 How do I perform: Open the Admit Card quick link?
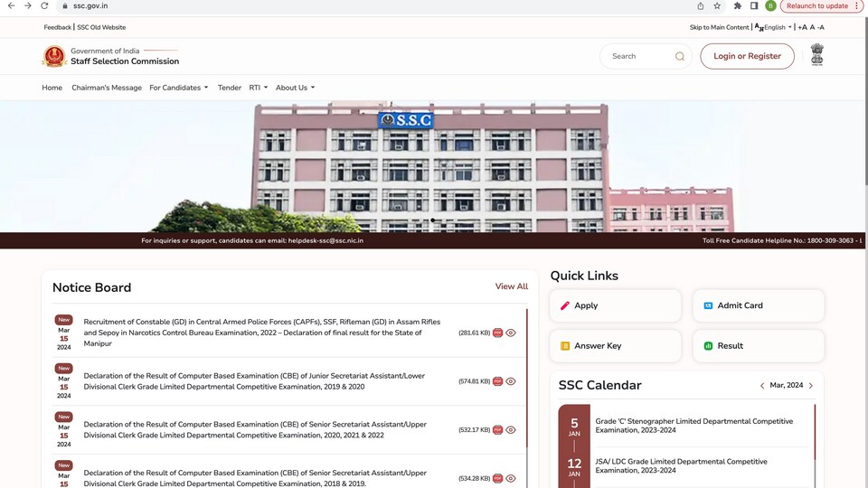click(759, 305)
